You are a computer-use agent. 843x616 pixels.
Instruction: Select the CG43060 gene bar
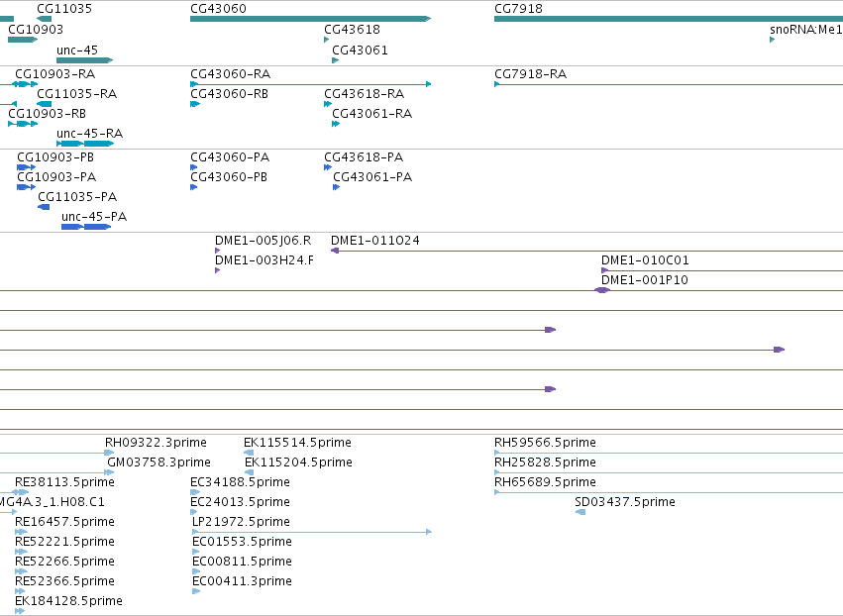tap(310, 19)
